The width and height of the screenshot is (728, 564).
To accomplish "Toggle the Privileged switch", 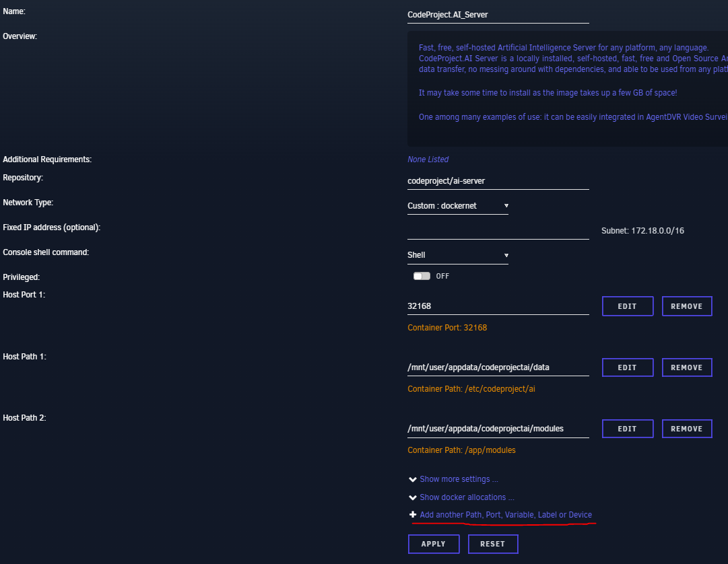I will [422, 276].
